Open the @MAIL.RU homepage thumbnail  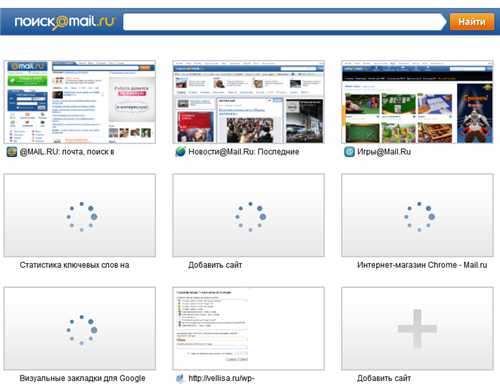[80, 102]
